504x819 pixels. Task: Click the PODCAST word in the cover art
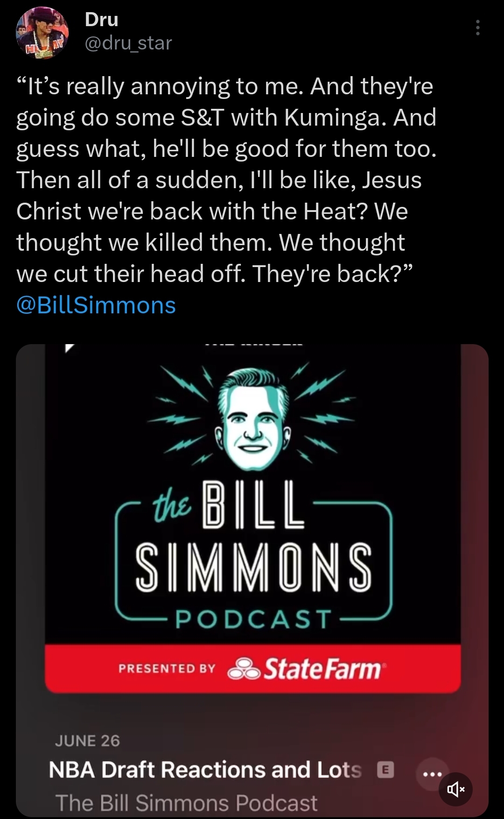(x=254, y=619)
